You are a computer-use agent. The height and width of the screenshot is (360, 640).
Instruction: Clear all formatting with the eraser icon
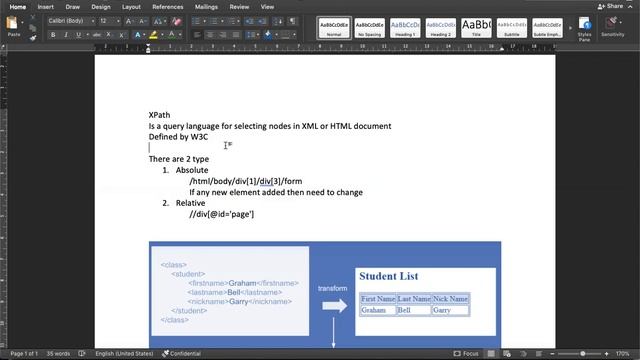tap(176, 21)
